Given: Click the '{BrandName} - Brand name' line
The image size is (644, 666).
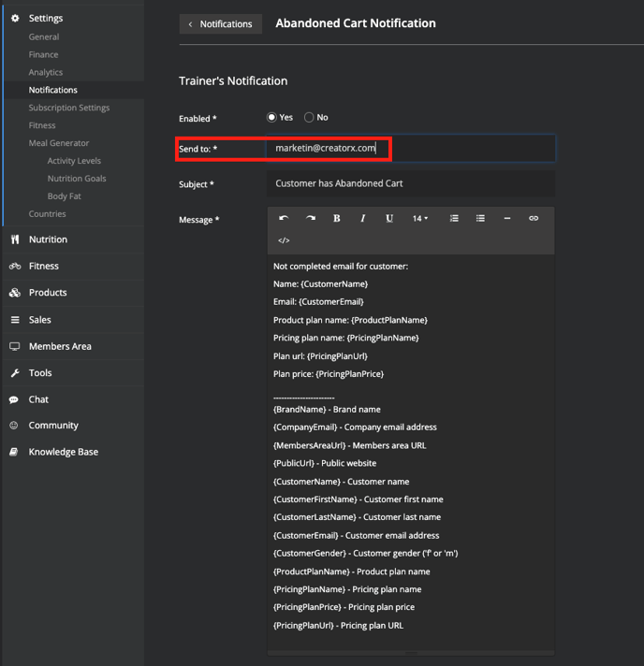Looking at the screenshot, I should 327,410.
